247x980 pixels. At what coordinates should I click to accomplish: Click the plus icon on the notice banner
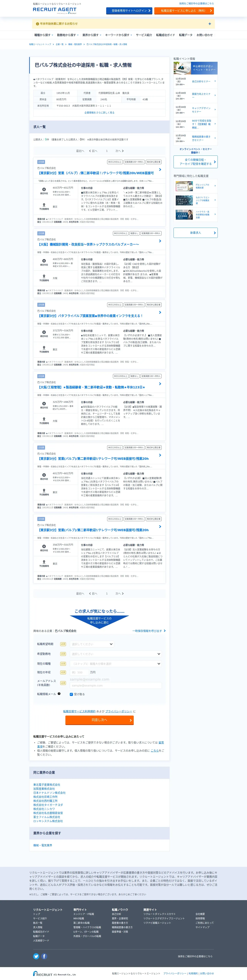[x=210, y=24]
